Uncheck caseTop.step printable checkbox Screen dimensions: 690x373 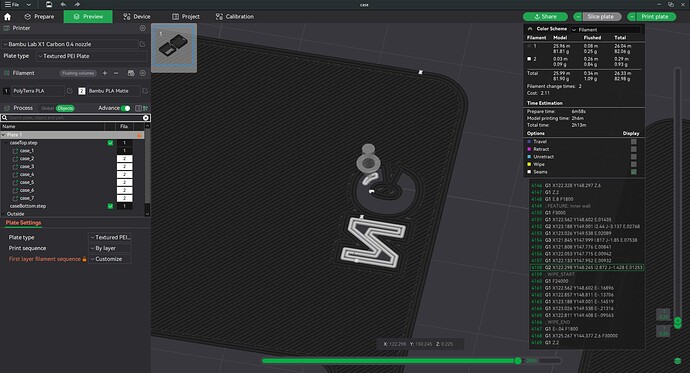coord(110,143)
